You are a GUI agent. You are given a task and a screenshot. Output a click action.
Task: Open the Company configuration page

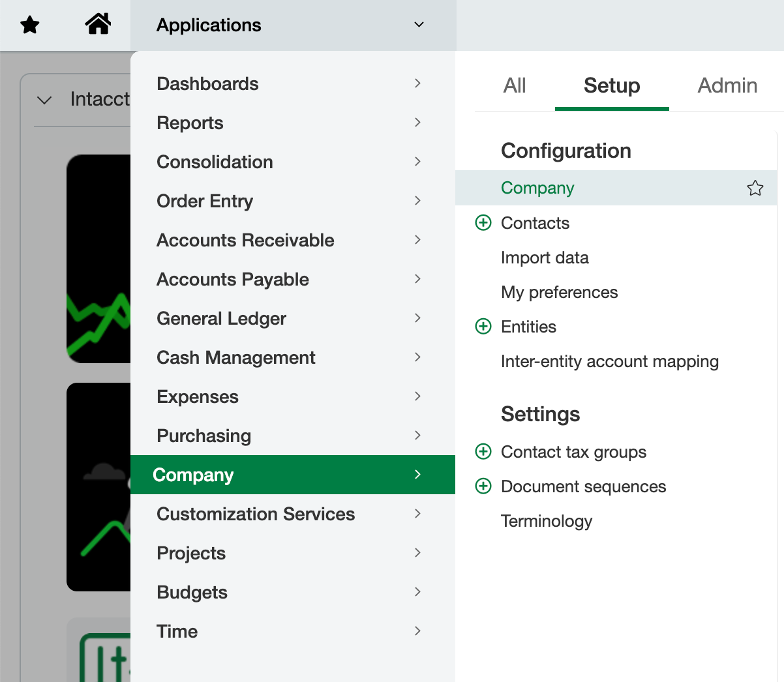point(537,188)
